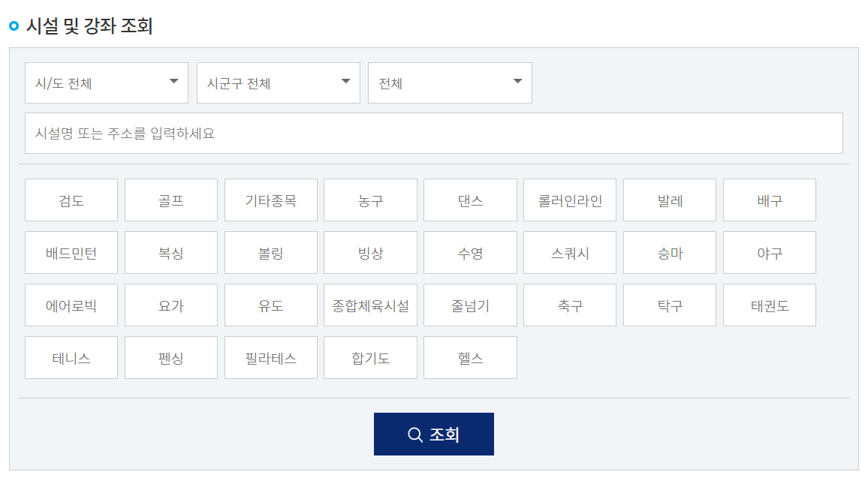This screenshot has width=868, height=478.
Task: Open the 시군구 전체 dropdown
Action: 278,83
